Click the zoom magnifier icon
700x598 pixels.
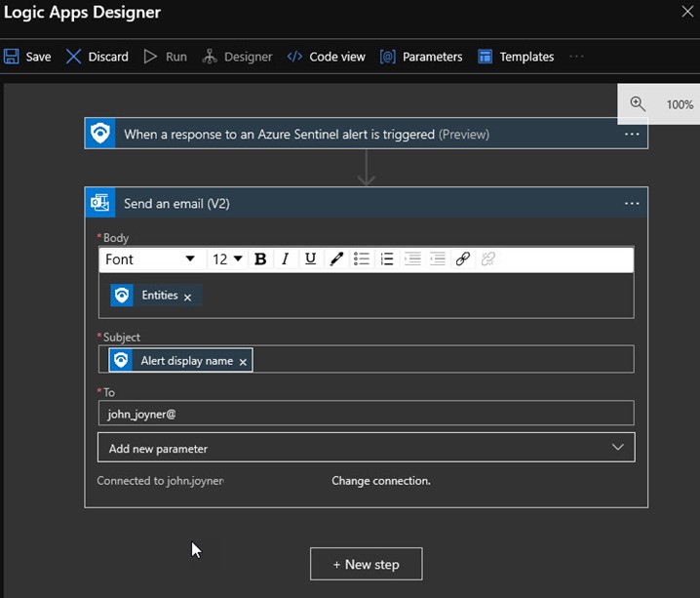point(638,104)
